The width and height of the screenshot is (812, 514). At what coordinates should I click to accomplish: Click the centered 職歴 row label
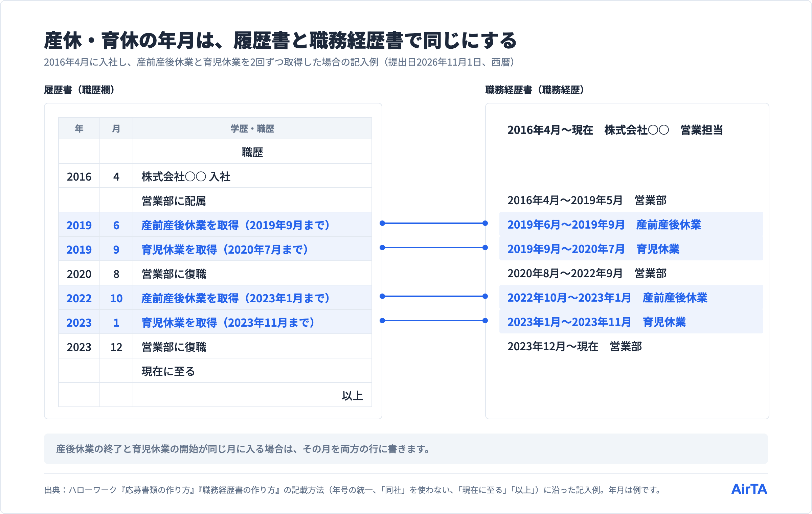coord(252,152)
